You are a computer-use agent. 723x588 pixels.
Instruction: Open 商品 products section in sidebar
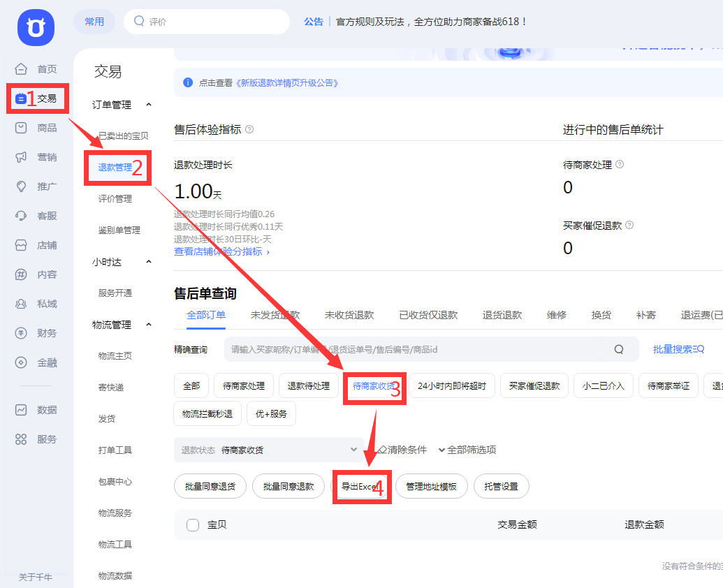36,128
